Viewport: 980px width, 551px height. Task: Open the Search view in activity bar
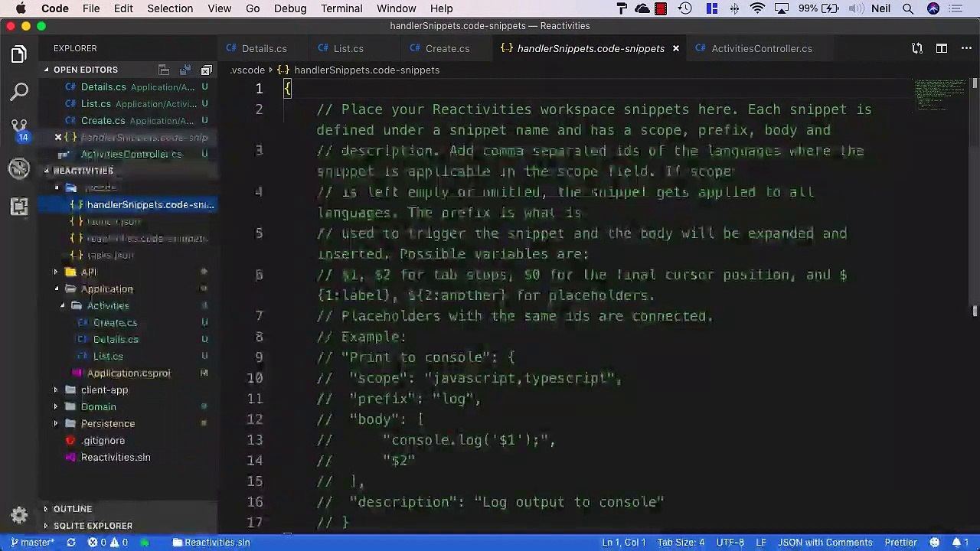[x=19, y=92]
